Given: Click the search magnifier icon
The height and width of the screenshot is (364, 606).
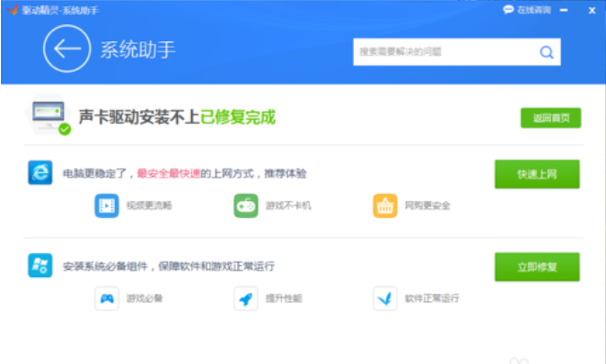Looking at the screenshot, I should pos(546,52).
